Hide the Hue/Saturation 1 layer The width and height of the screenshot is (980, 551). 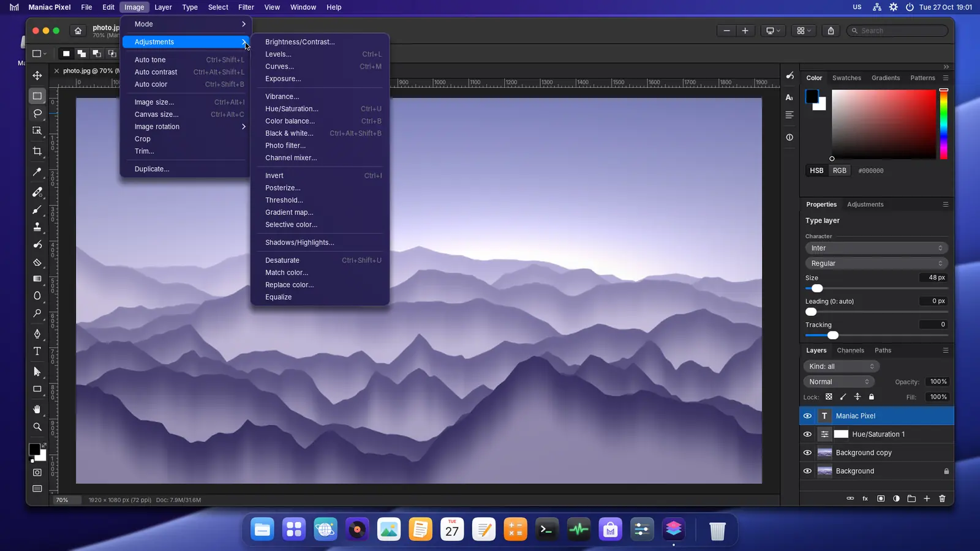tap(807, 434)
